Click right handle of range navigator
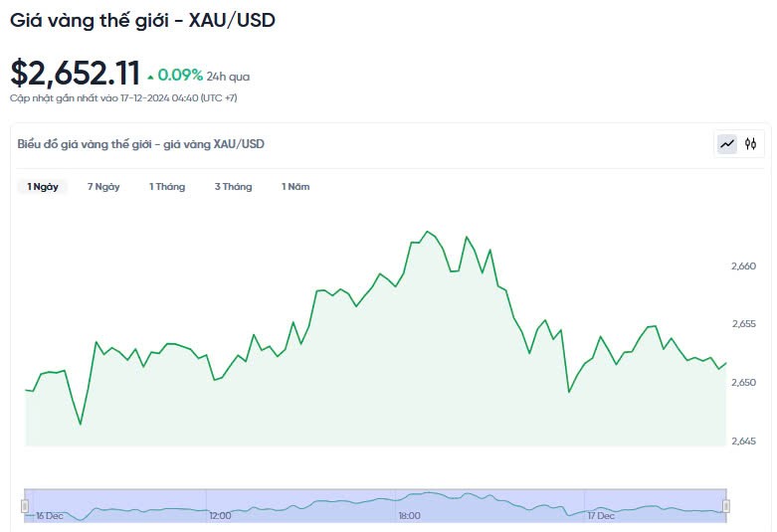Image resolution: width=777 pixels, height=532 pixels. 726,506
